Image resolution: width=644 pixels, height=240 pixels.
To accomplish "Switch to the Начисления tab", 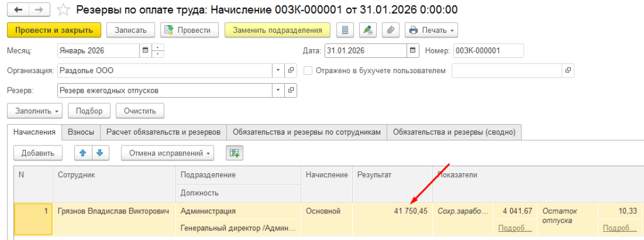I will click(x=35, y=132).
